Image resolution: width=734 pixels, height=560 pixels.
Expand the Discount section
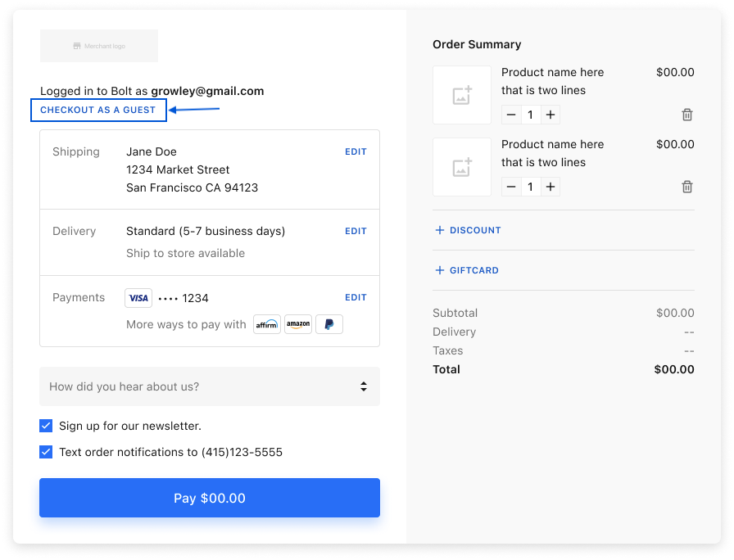(468, 230)
